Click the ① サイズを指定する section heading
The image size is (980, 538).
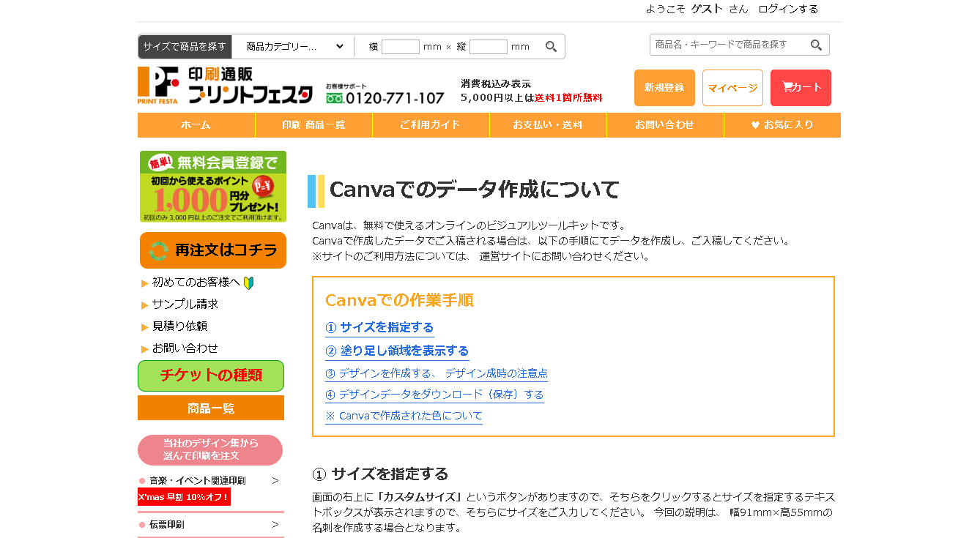point(380,474)
